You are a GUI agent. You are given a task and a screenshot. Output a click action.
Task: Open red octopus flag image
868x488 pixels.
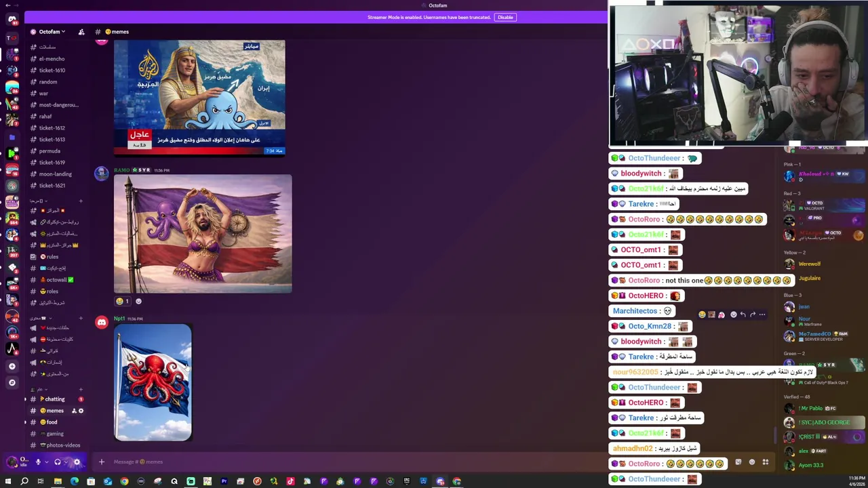click(153, 382)
